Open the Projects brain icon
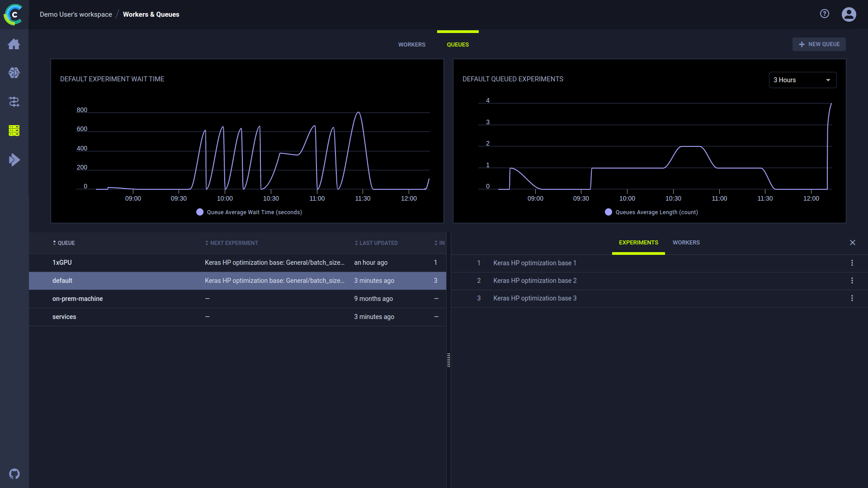 [x=14, y=73]
